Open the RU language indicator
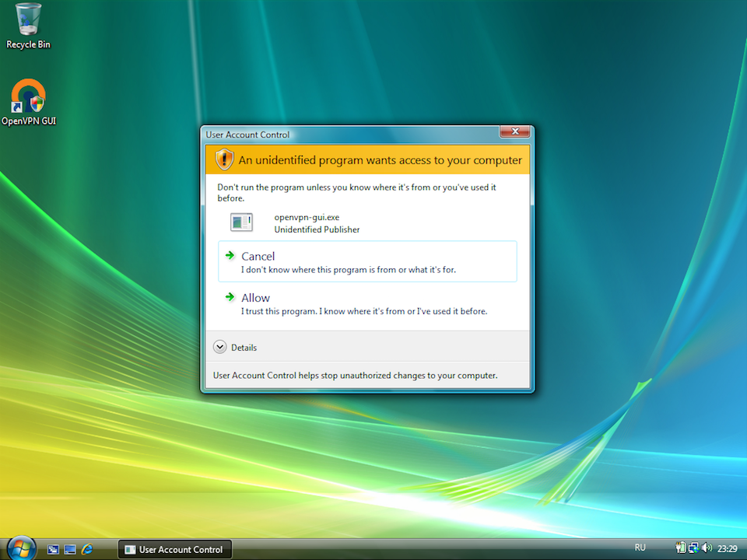 (x=640, y=548)
